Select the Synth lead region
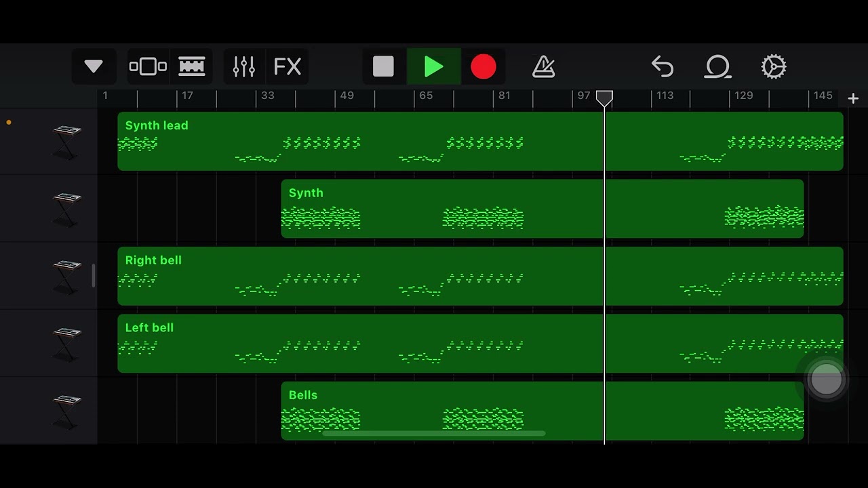868x488 pixels. click(x=480, y=141)
